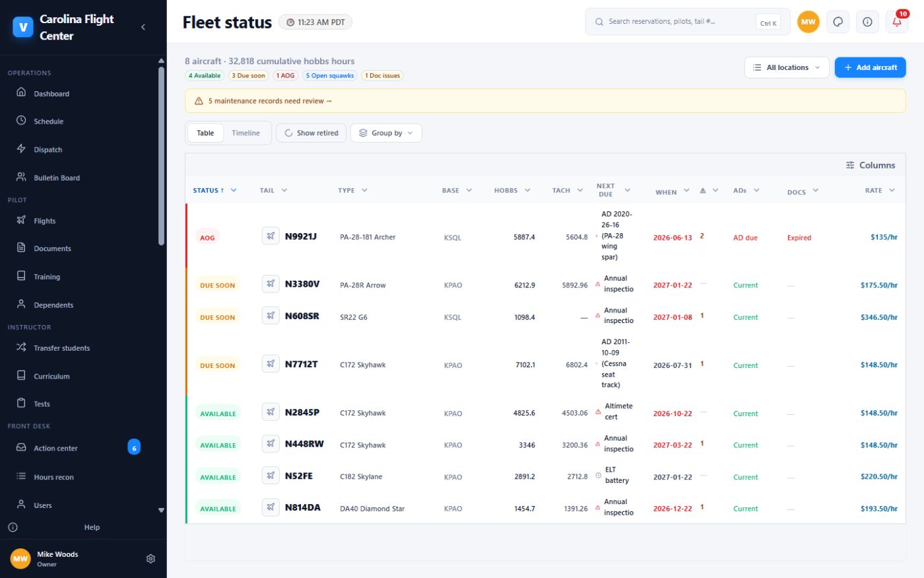The width and height of the screenshot is (924, 578).
Task: Collapse the sidebar with the chevron arrow
Action: (x=143, y=27)
